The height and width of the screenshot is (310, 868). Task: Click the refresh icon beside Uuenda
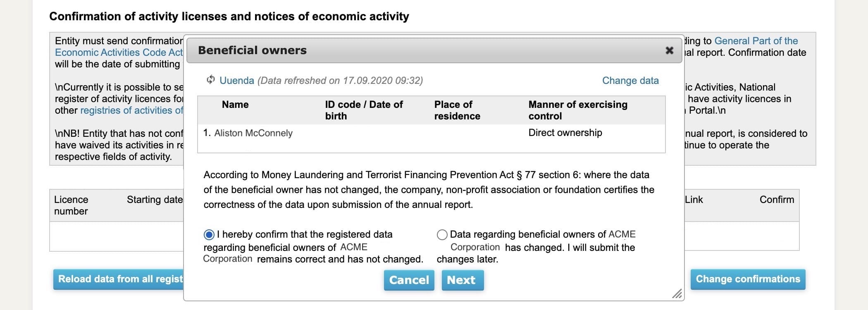211,80
